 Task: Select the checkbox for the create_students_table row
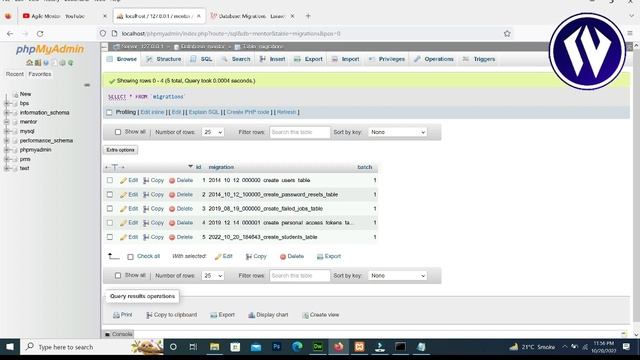click(110, 237)
